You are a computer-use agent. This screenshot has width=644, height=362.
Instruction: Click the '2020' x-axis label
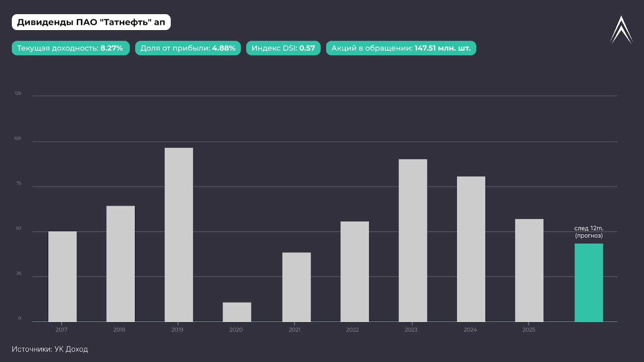tap(236, 330)
